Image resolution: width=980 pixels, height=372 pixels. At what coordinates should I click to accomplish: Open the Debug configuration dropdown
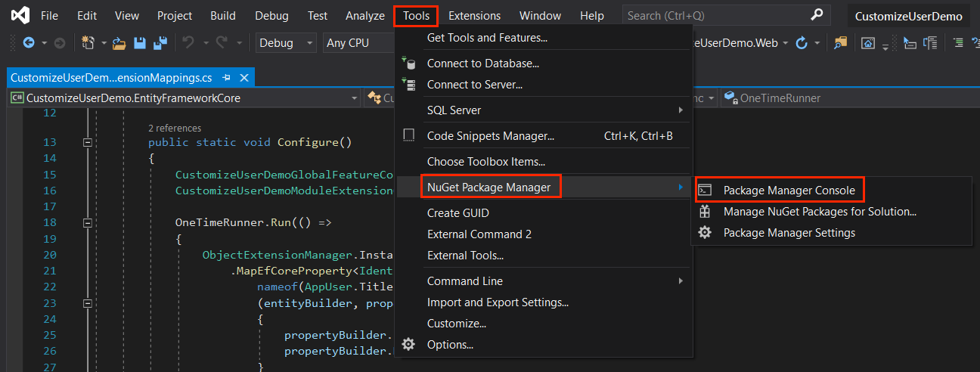(x=286, y=43)
